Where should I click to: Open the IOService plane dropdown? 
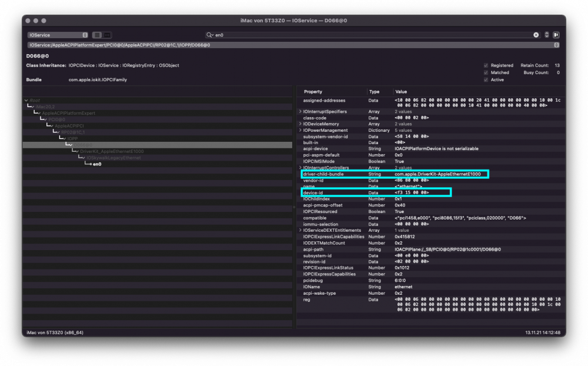click(x=58, y=35)
